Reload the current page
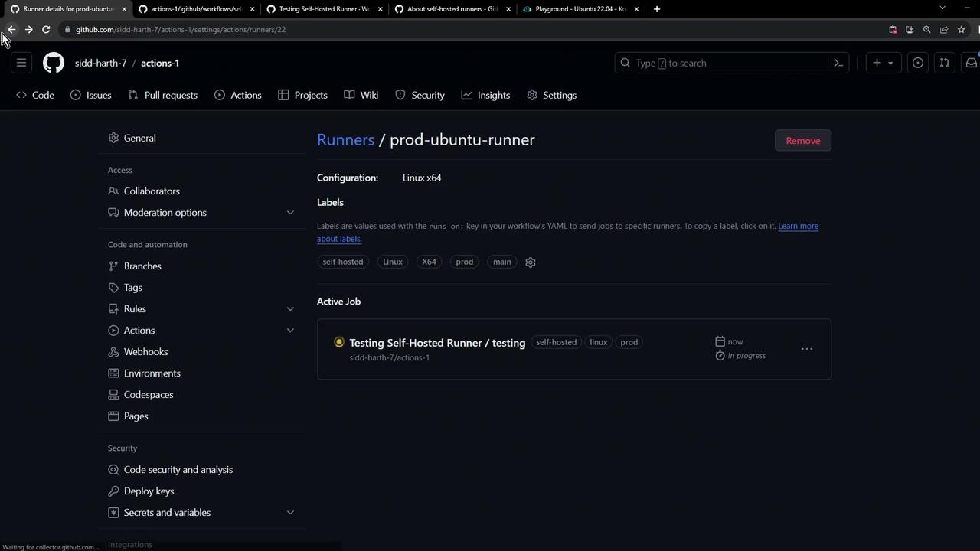 click(46, 29)
